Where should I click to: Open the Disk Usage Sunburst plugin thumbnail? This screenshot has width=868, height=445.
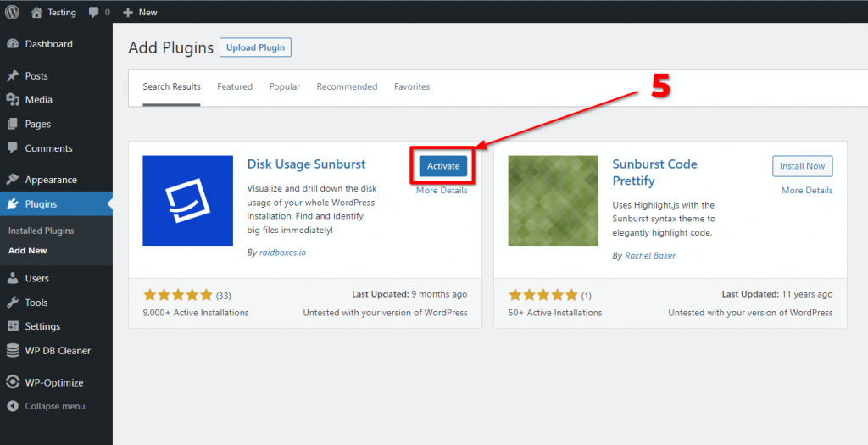(x=187, y=200)
